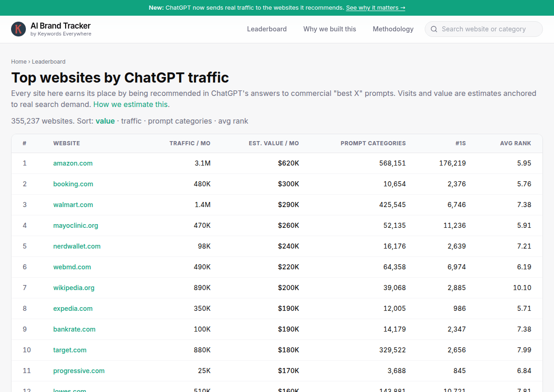Open the webmd.com row link
This screenshot has width=554, height=392.
72,267
